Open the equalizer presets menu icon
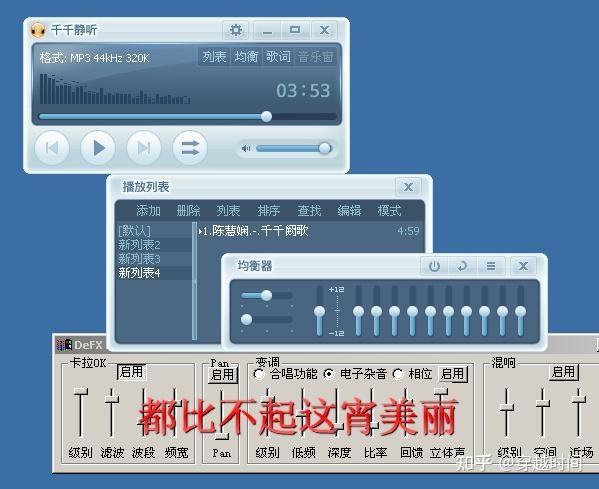 tap(491, 266)
